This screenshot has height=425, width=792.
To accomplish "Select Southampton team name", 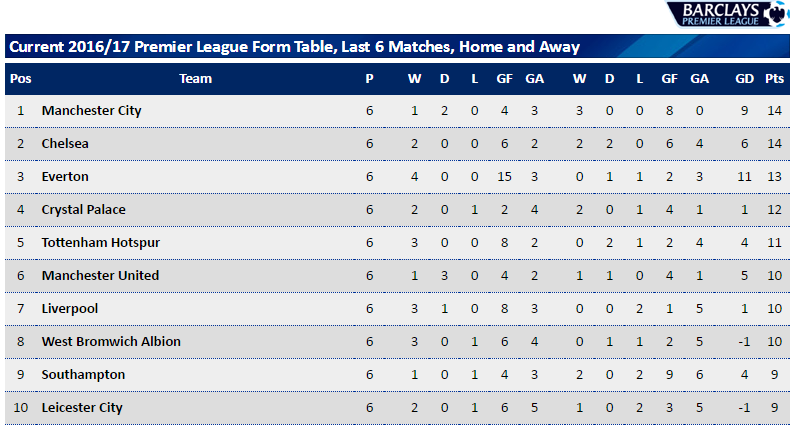I will [83, 375].
